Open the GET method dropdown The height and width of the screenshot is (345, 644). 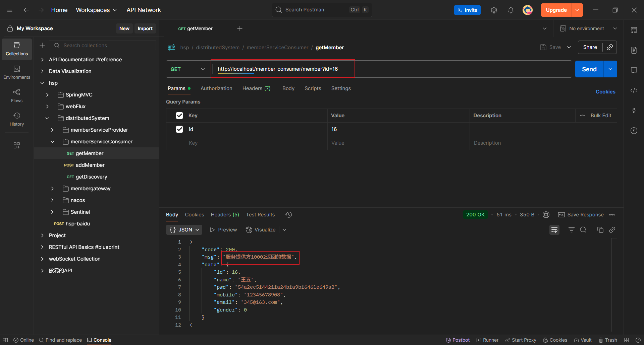(187, 69)
